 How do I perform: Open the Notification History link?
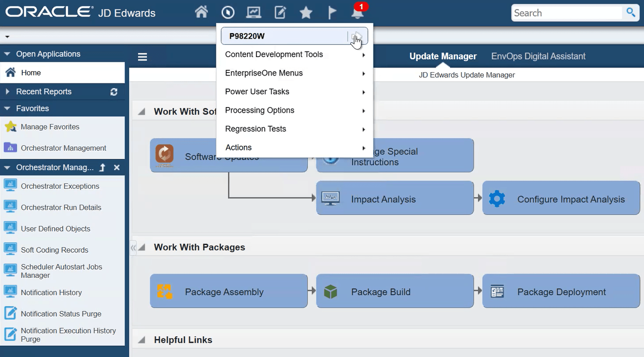pos(51,292)
